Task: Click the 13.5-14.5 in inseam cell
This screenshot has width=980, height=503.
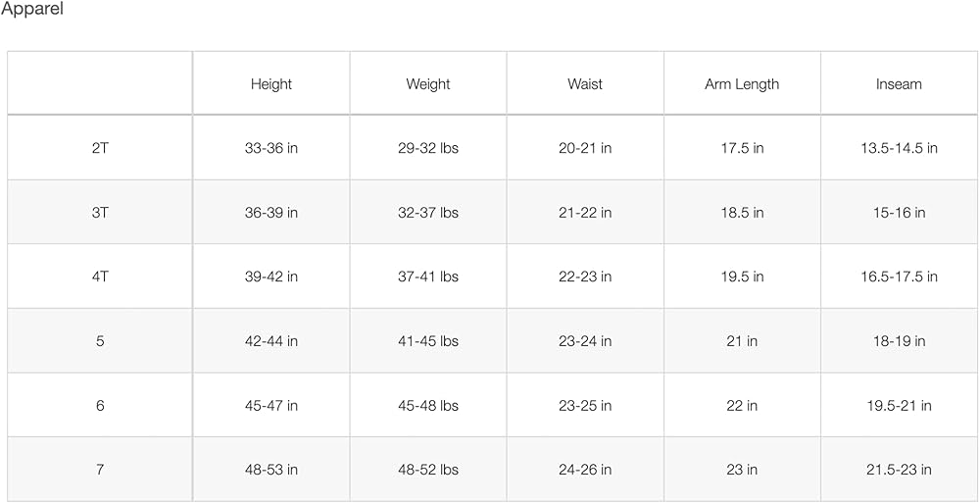Action: pos(899,148)
